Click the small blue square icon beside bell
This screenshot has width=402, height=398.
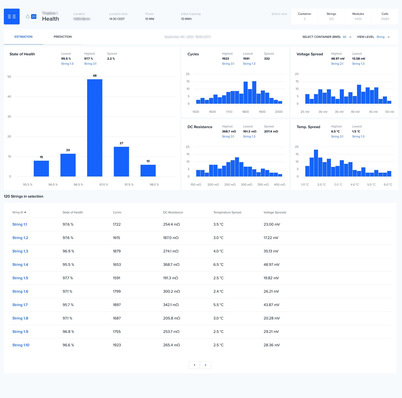[34, 16]
